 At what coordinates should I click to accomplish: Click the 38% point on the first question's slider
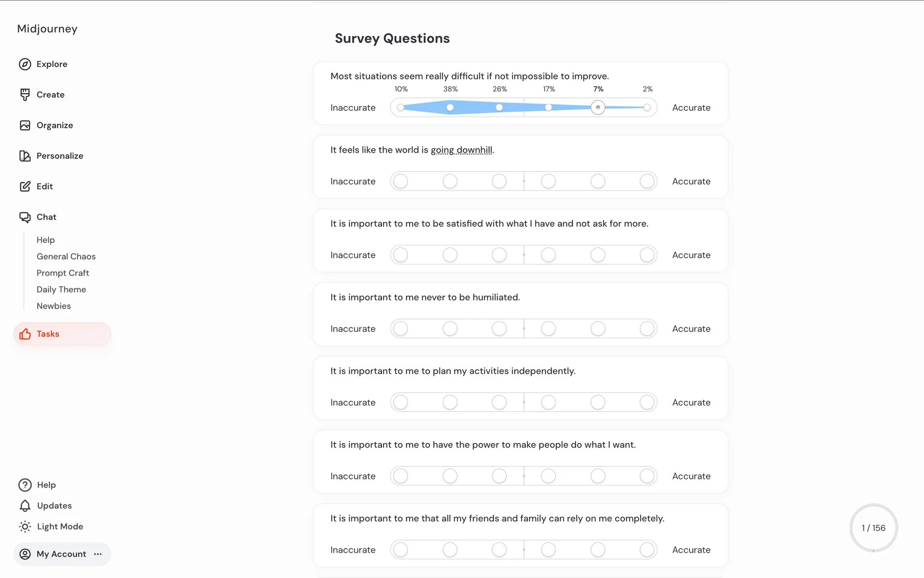pyautogui.click(x=450, y=107)
